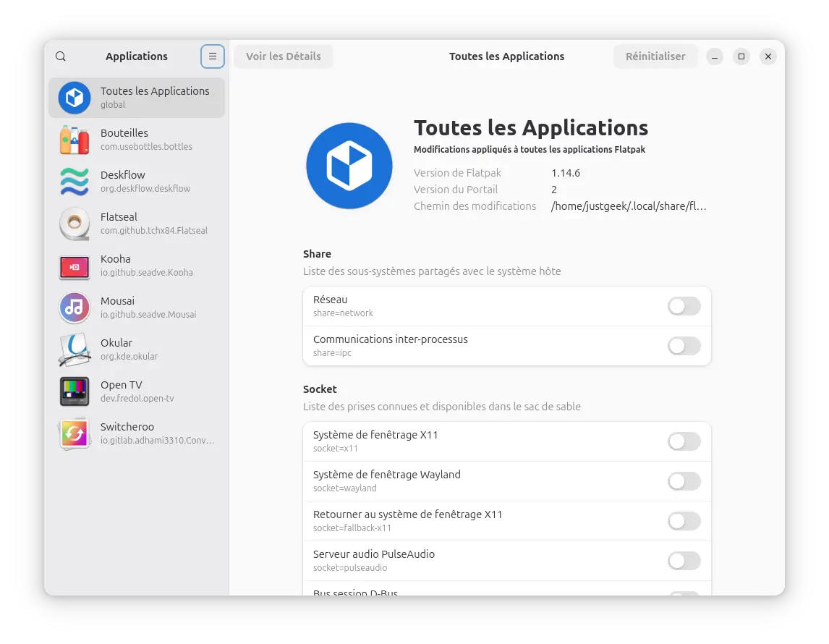The width and height of the screenshot is (829, 644).
Task: Click the Kooha recorder app icon
Action: (75, 266)
